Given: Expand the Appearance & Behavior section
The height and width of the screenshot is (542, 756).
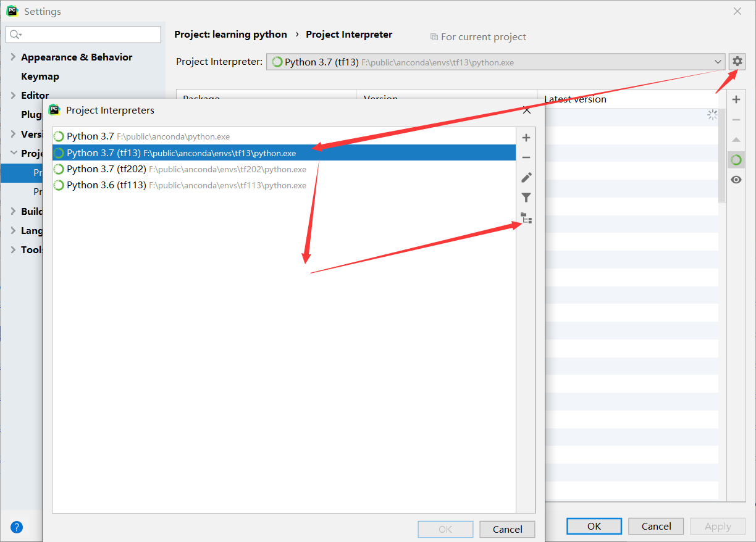Looking at the screenshot, I should (76, 57).
